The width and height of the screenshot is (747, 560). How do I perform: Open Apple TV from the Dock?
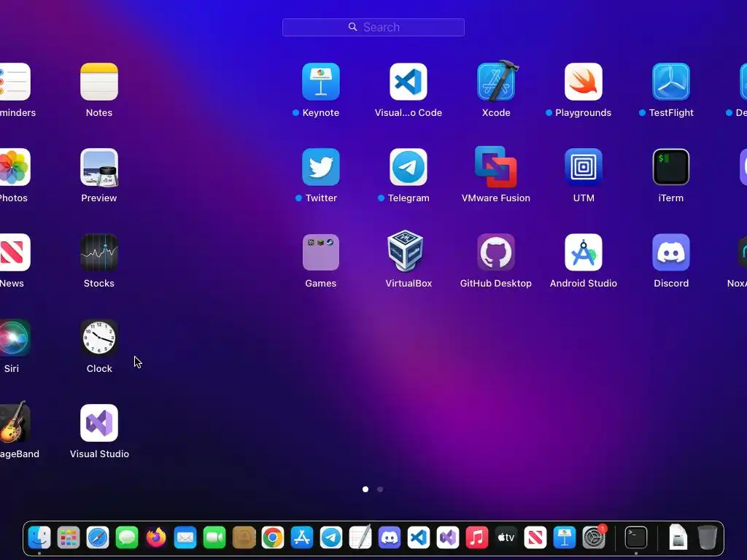506,537
